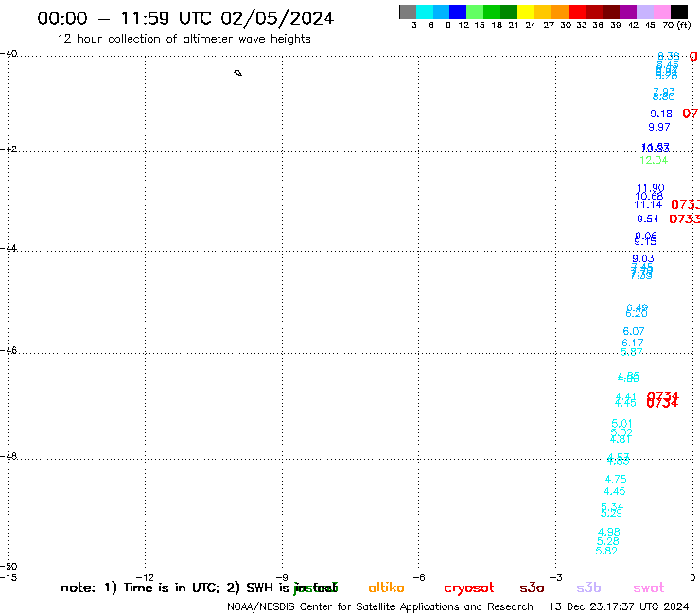Click the NOAA/NESDIS credit line
The height and width of the screenshot is (615, 700).
pos(380,607)
